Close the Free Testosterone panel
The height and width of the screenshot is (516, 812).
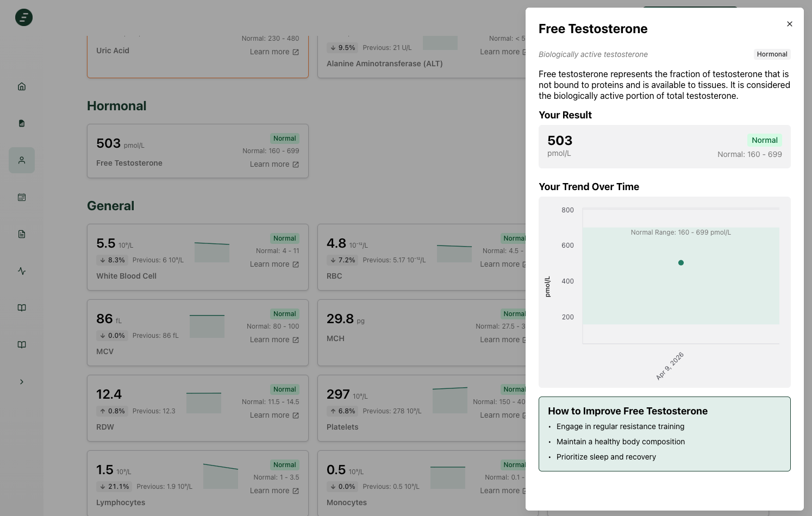point(789,24)
